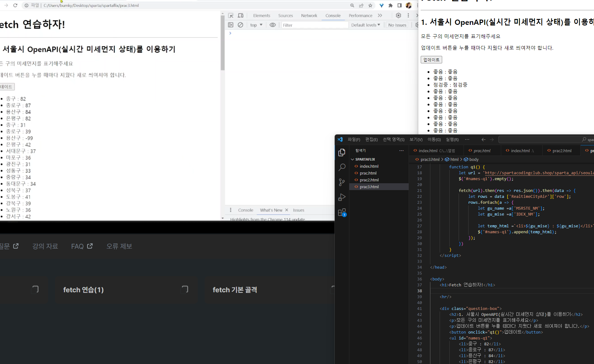The width and height of the screenshot is (594, 364).
Task: Expand more DevTools tabs chevron
Action: 380,16
